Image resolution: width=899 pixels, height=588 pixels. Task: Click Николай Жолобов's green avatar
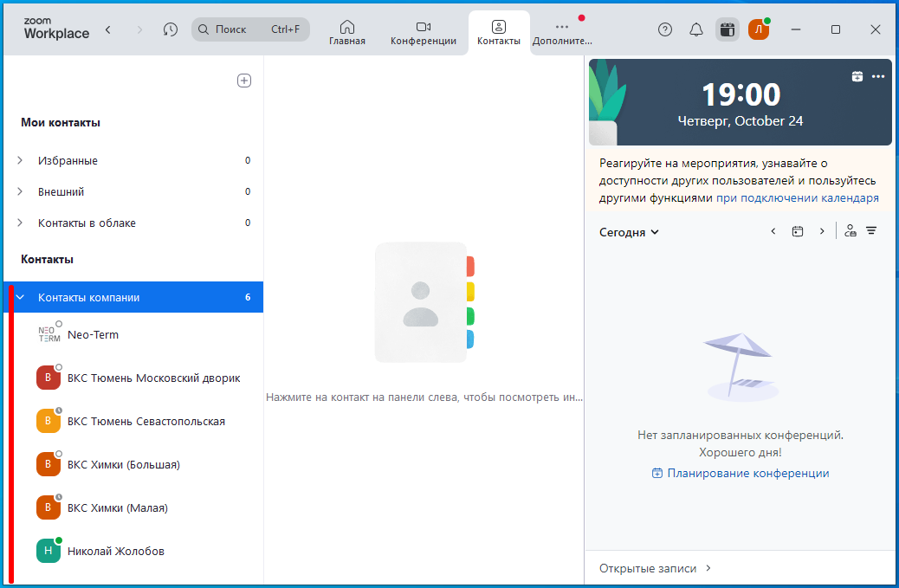(x=49, y=551)
